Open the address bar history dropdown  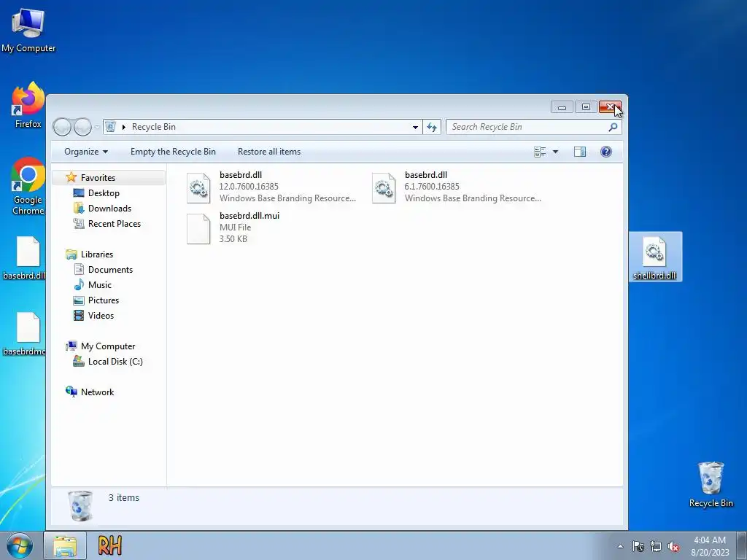click(x=415, y=127)
